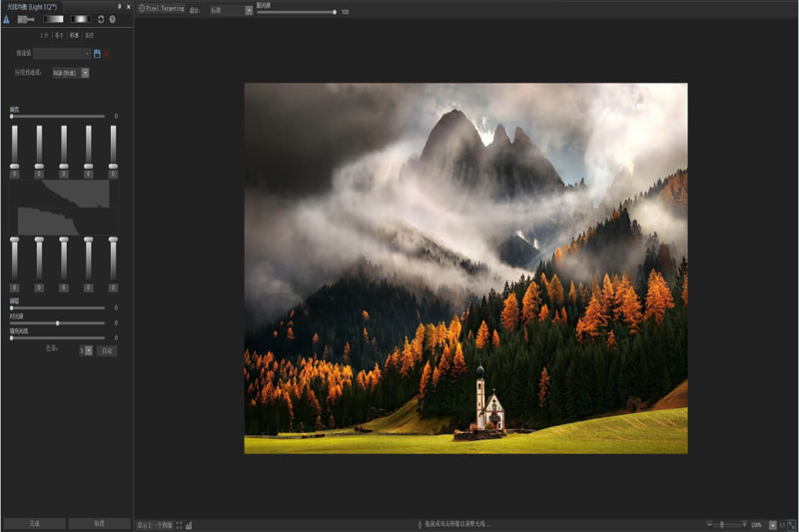Select the linear gradient tool

53,19
